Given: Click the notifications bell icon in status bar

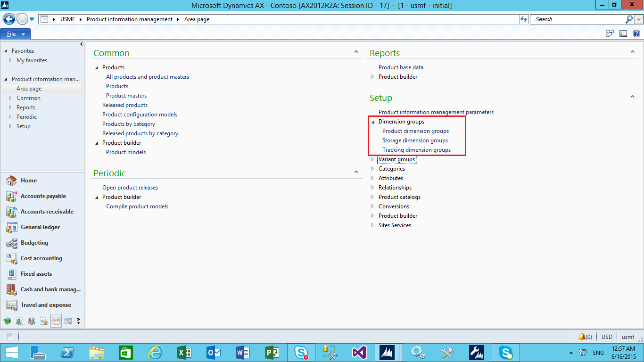Looking at the screenshot, I should (582, 337).
